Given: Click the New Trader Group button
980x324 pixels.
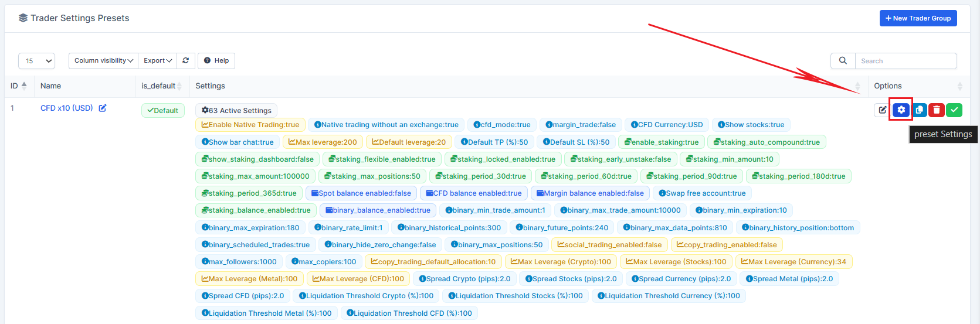Looking at the screenshot, I should 918,18.
